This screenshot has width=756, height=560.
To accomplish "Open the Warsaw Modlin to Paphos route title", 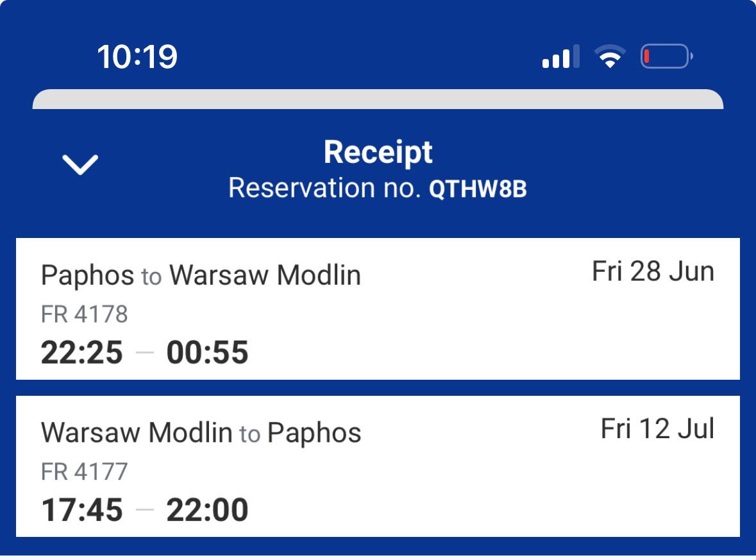I will 201,433.
